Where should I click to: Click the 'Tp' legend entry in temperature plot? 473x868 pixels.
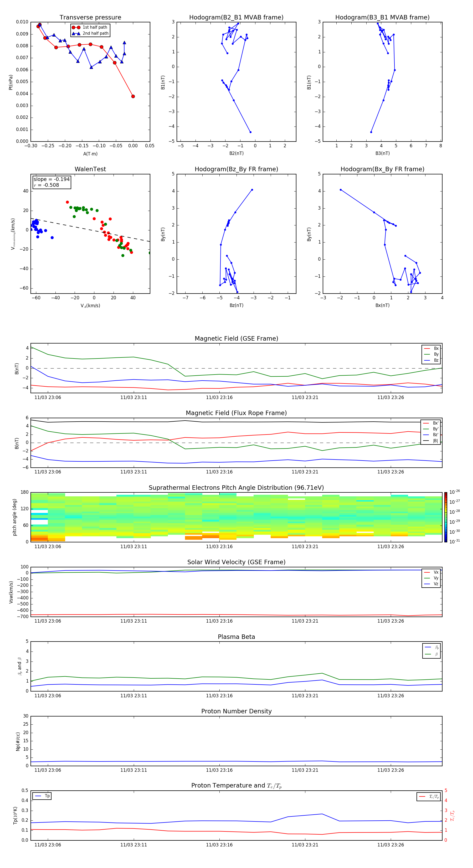pos(42,796)
